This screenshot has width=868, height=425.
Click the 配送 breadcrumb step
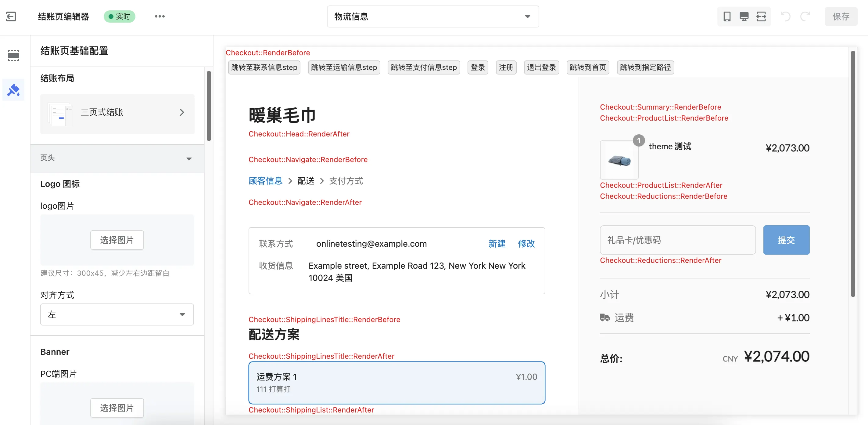coord(306,181)
